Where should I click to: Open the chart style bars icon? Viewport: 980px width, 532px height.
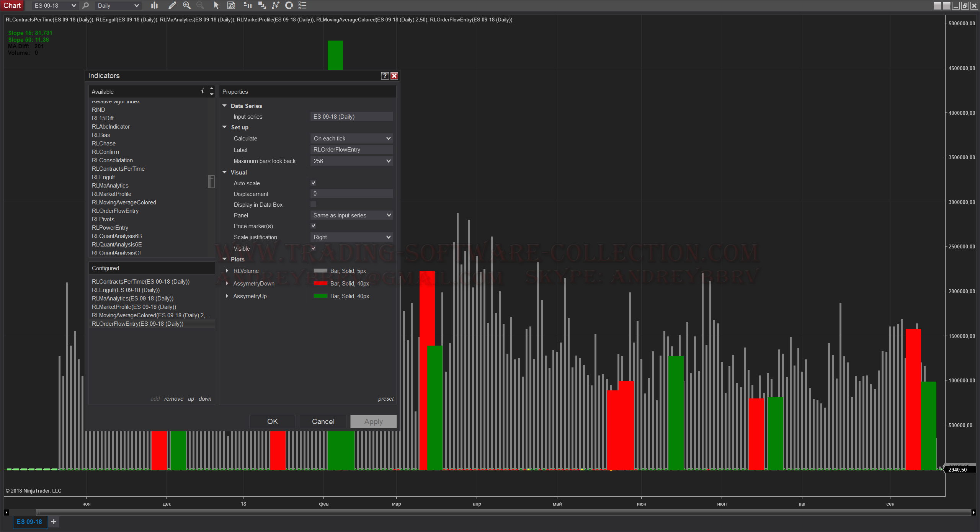tap(154, 5)
